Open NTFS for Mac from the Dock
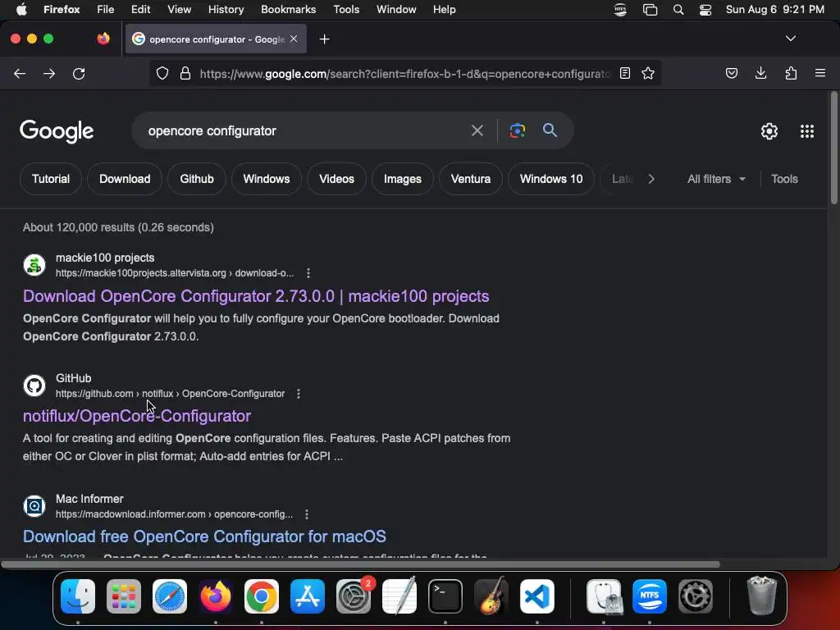The width and height of the screenshot is (840, 630). pos(650,596)
